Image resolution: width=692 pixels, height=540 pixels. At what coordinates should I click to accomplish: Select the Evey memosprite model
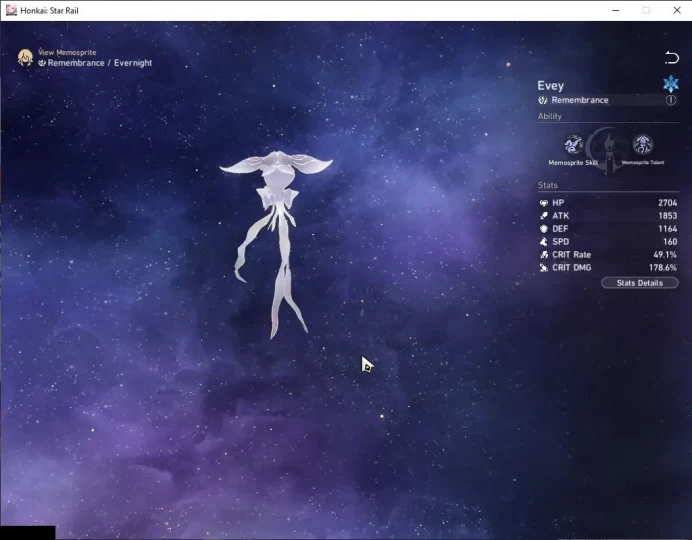pos(276,244)
